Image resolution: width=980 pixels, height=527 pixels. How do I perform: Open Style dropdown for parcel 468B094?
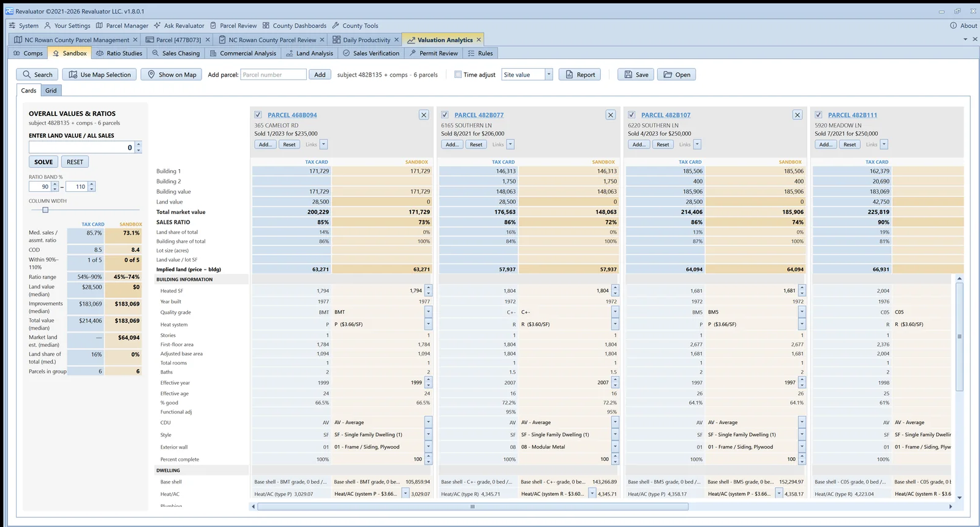point(428,434)
